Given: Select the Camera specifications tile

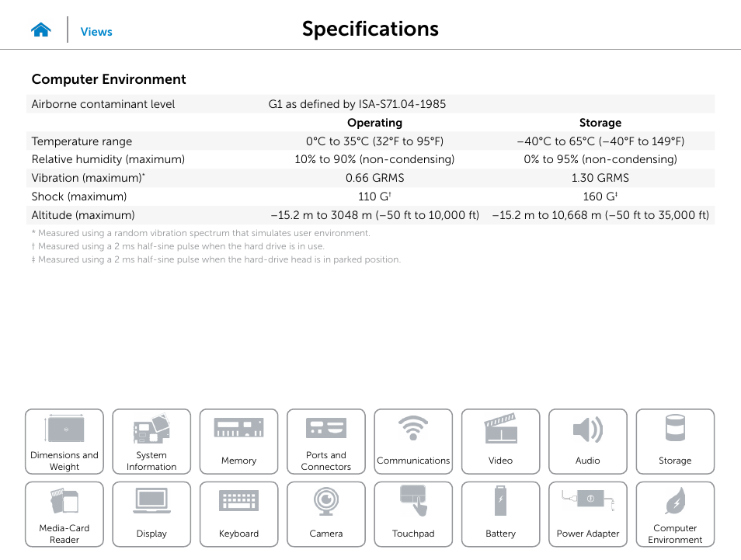Looking at the screenshot, I should tap(326, 514).
